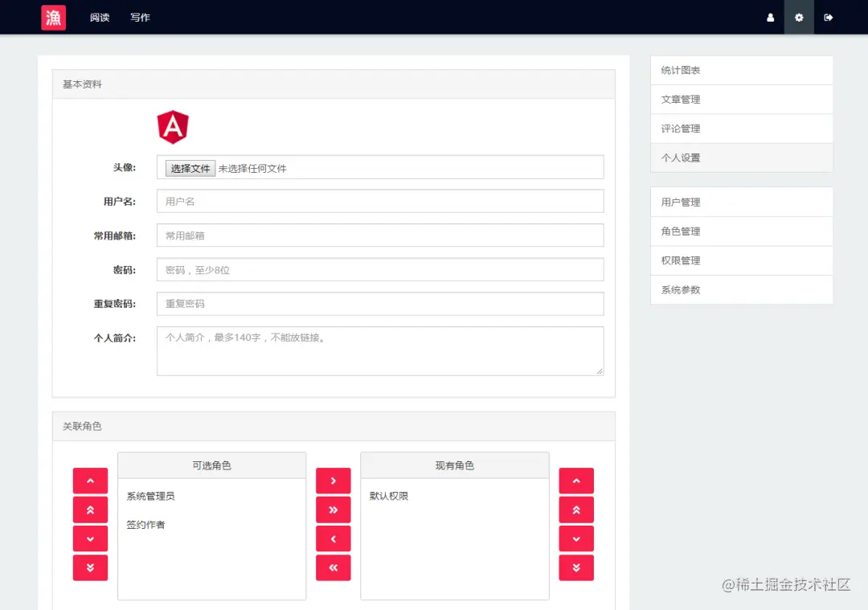Click the 选择文件 button for avatar
This screenshot has width=868, height=610.
point(190,168)
